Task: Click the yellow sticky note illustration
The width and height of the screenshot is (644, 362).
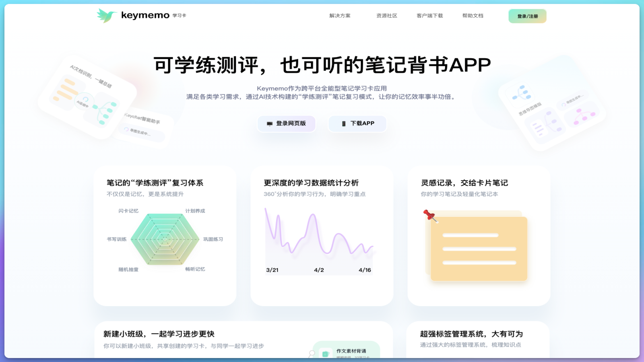Action: (477, 246)
